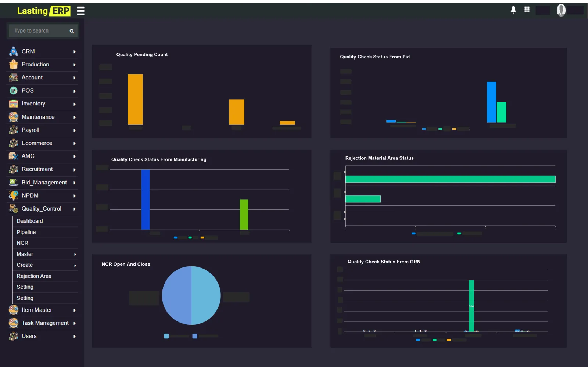The width and height of the screenshot is (588, 367).
Task: Select the Ecommerce menu label
Action: (37, 143)
